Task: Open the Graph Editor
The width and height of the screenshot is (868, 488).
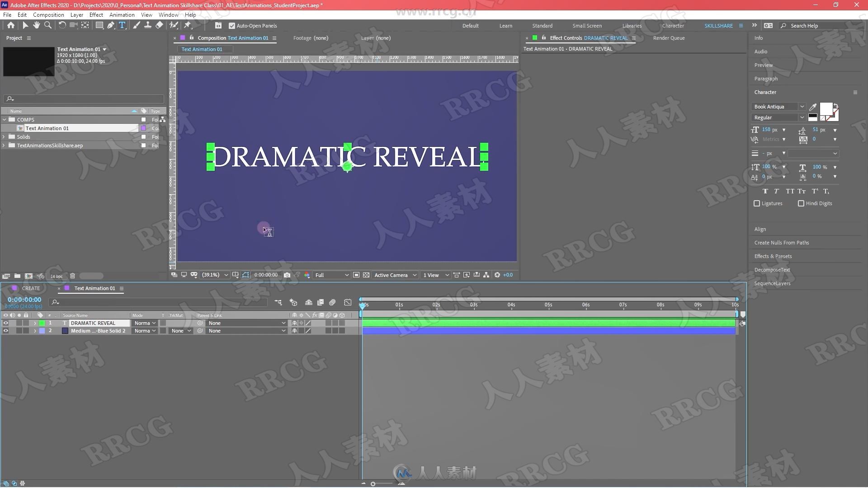Action: tap(348, 302)
